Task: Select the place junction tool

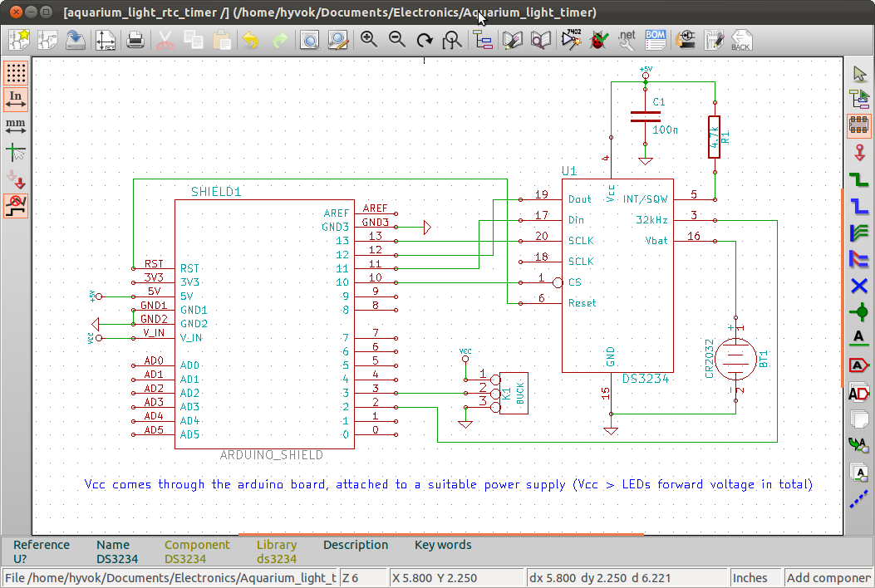Action: [x=859, y=311]
